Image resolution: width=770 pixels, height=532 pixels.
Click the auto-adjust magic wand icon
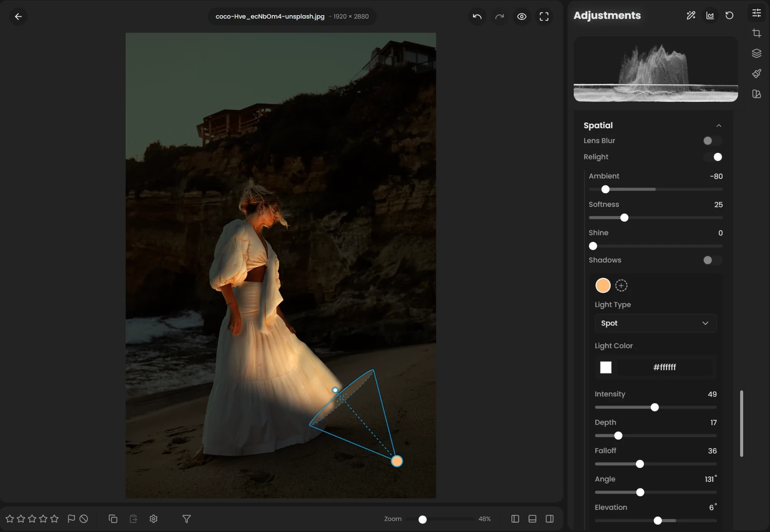click(691, 15)
